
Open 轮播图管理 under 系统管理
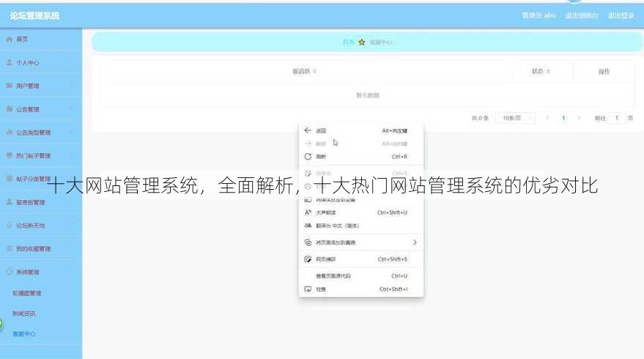26,293
